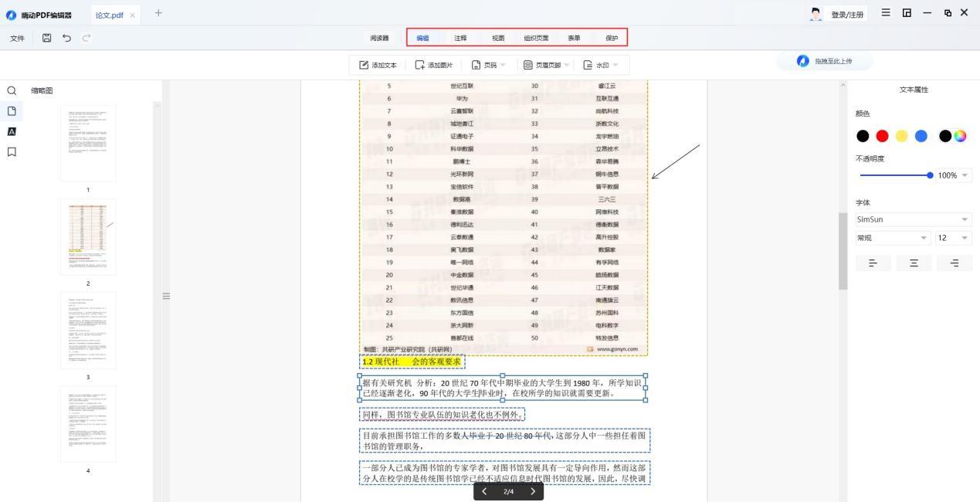
Task: Select page 4 thumbnail
Action: [x=88, y=424]
